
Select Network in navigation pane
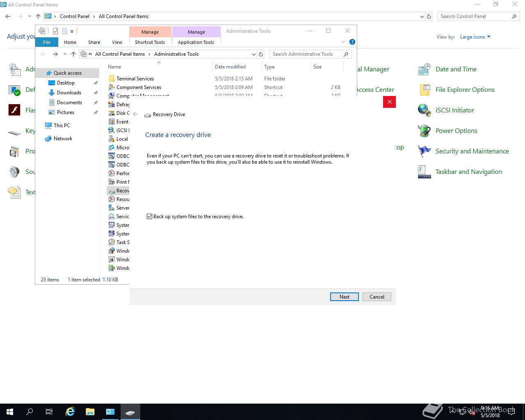pyautogui.click(x=63, y=139)
